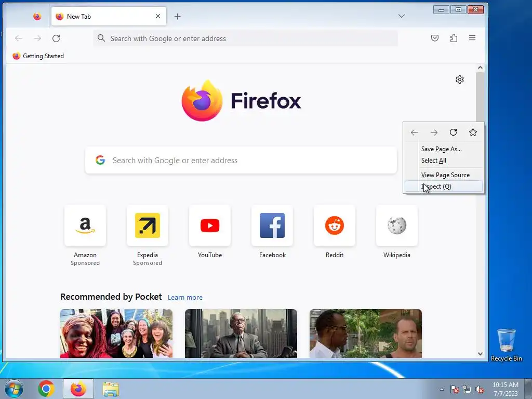The image size is (532, 399).
Task: Open Pocket story with elderly man in suit
Action: 241,334
